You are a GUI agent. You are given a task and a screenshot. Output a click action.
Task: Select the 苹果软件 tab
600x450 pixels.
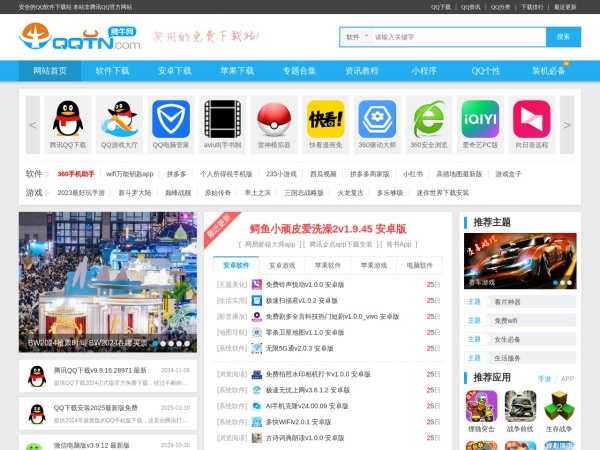(328, 265)
